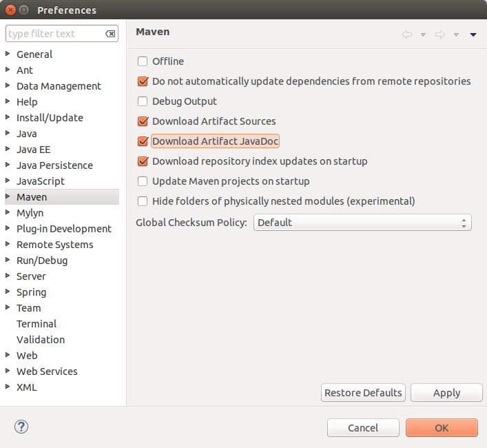
Task: Click the forward navigation arrow icon
Action: pyautogui.click(x=439, y=34)
